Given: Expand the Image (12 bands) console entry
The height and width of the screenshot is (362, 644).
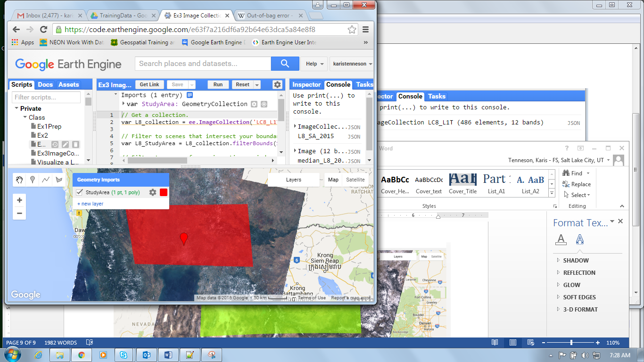Looking at the screenshot, I should point(296,151).
